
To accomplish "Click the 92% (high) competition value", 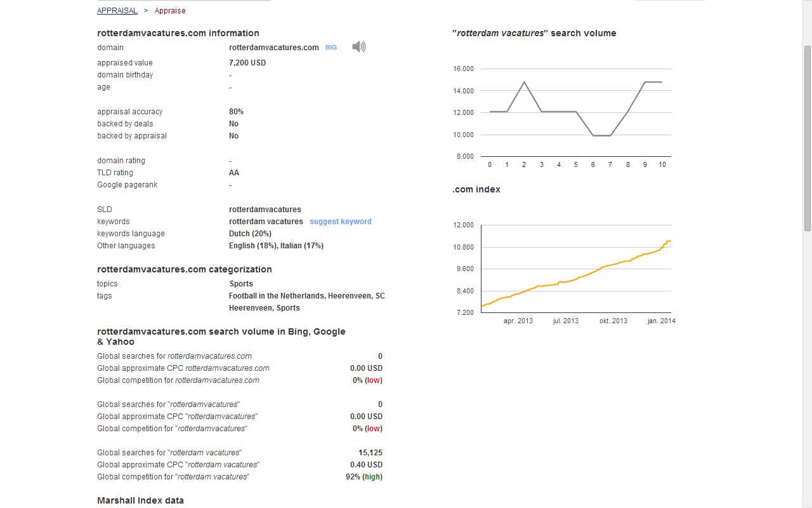I will coord(364,477).
